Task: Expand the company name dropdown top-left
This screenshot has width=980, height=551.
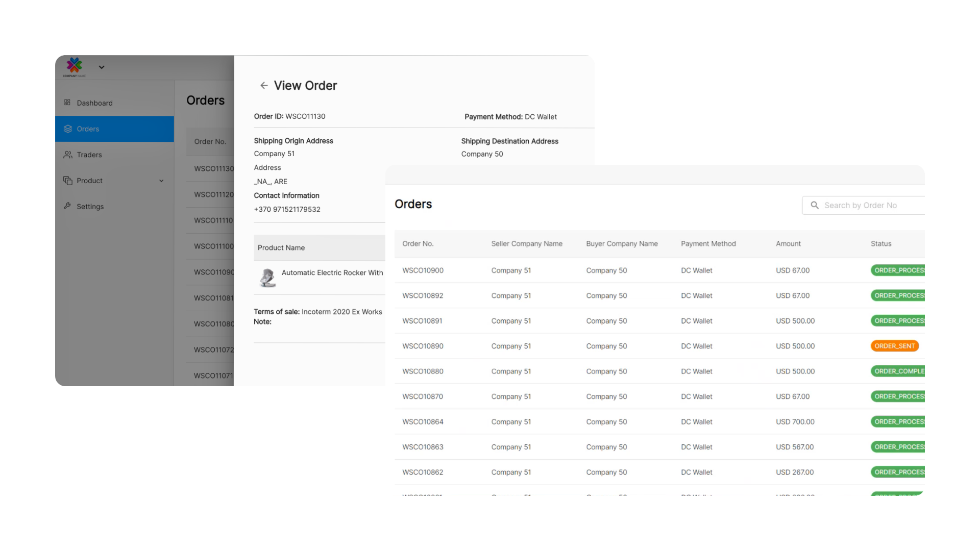Action: click(102, 67)
